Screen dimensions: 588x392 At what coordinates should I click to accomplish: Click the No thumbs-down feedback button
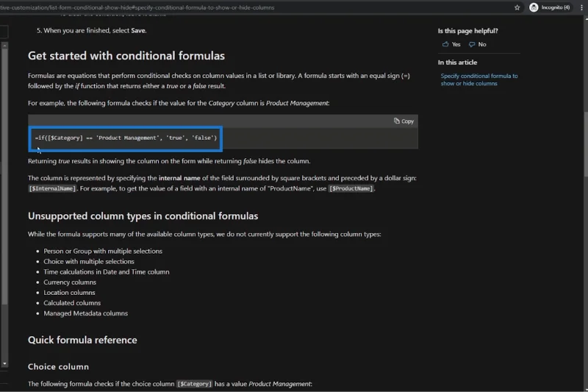pyautogui.click(x=477, y=44)
